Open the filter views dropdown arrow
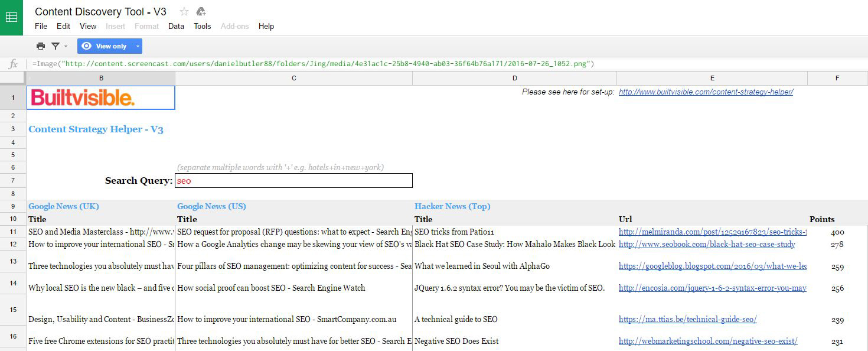Screen dimensions: 868x351 66,46
